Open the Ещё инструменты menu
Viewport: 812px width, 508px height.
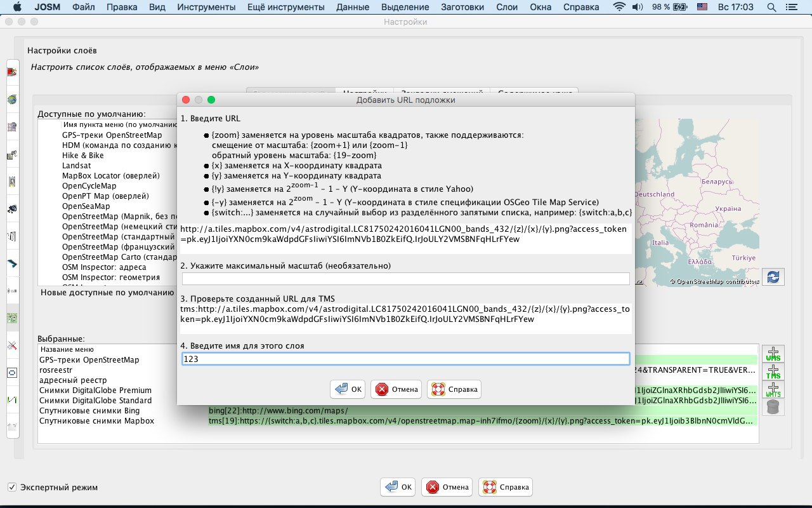(x=285, y=7)
